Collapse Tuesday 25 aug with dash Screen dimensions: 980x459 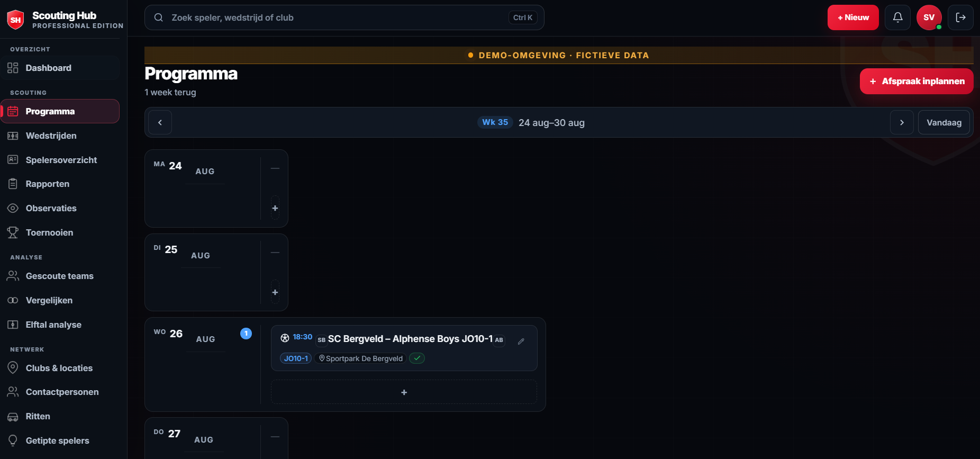pyautogui.click(x=275, y=253)
